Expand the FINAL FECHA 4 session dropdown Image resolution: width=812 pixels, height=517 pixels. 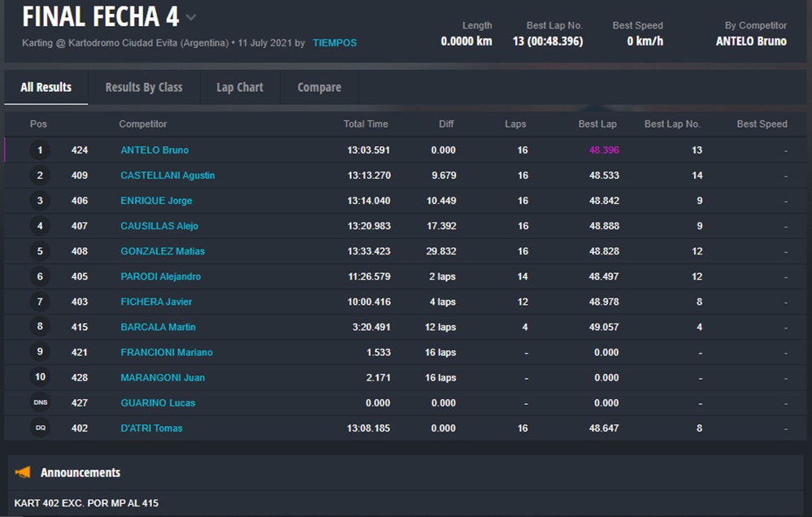[191, 17]
